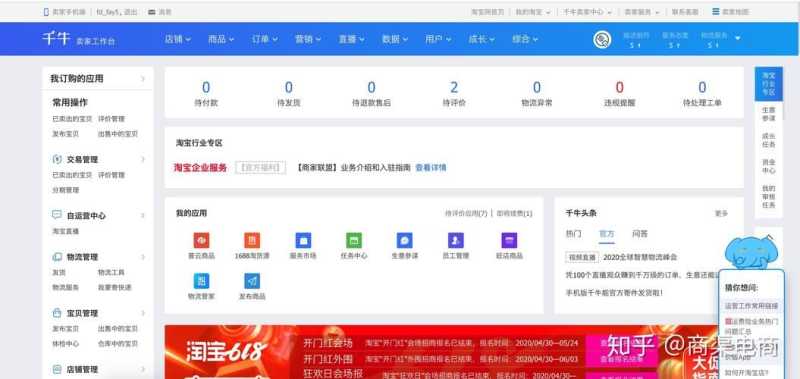Open 2020全球智慧物流峰会 news item

pyautogui.click(x=640, y=258)
